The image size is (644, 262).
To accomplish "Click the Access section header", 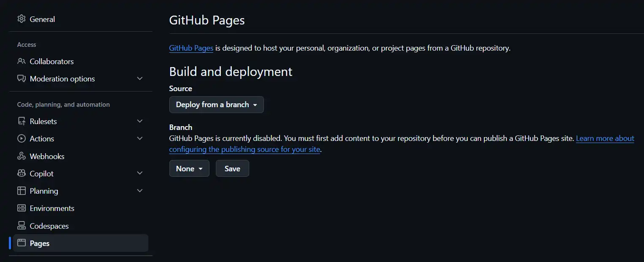I will (x=27, y=45).
